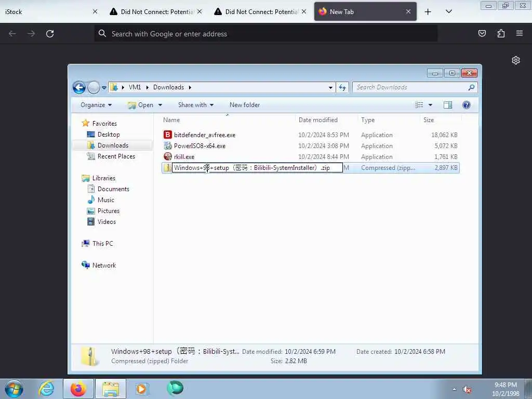532x399 pixels.
Task: Expand the Open button dropdown arrow
Action: point(160,105)
